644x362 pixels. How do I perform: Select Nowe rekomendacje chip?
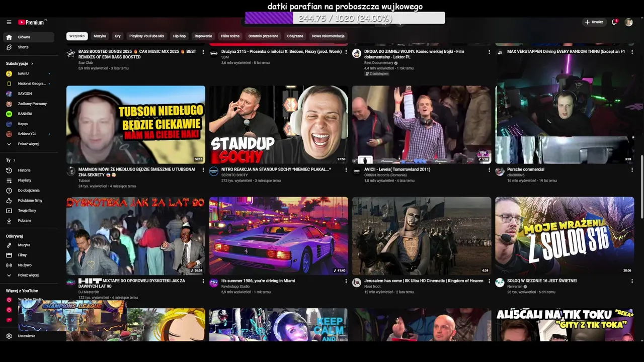pos(328,36)
